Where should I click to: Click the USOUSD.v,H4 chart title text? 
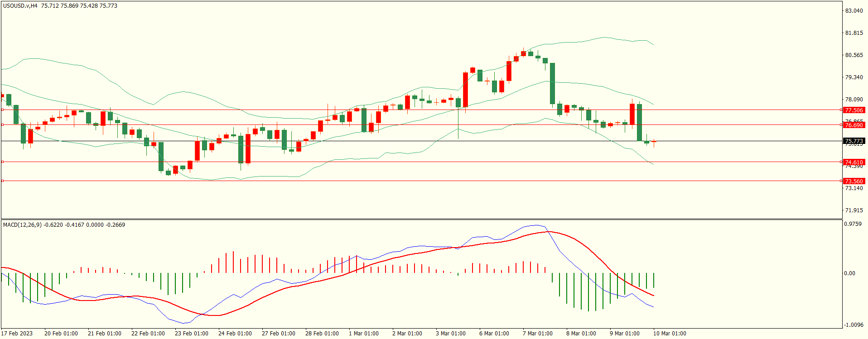20,6
